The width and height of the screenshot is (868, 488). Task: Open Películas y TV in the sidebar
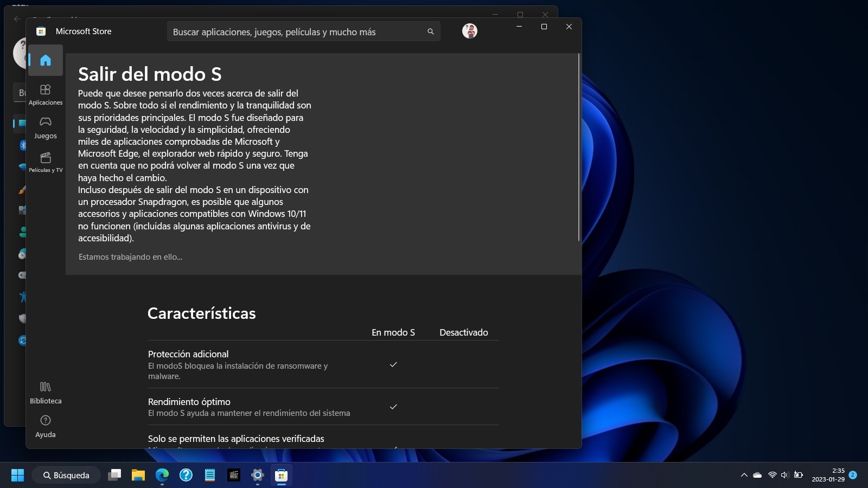click(x=46, y=162)
